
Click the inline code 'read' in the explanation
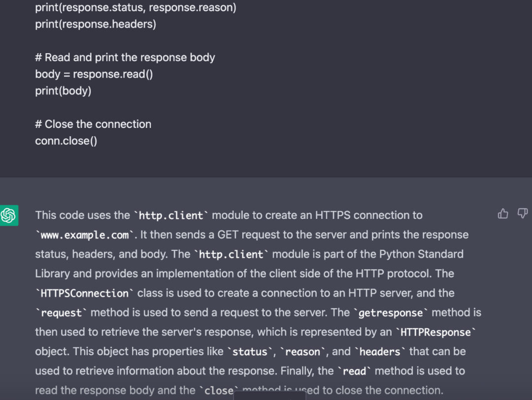[354, 371]
